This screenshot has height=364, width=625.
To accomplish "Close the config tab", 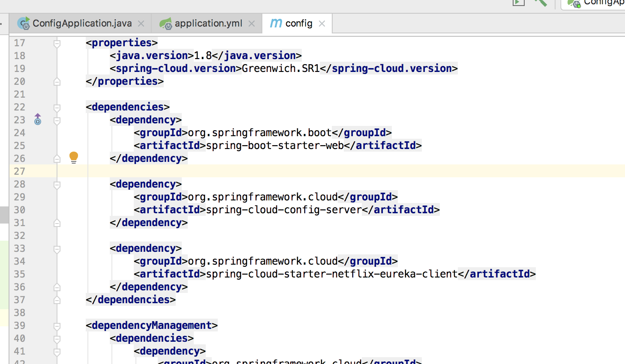I will (322, 24).
